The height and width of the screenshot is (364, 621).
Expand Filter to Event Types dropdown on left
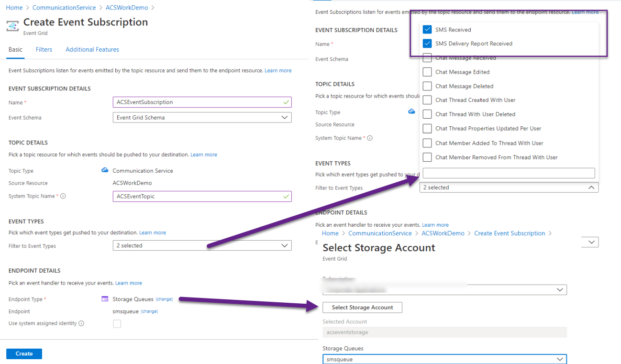coord(202,245)
